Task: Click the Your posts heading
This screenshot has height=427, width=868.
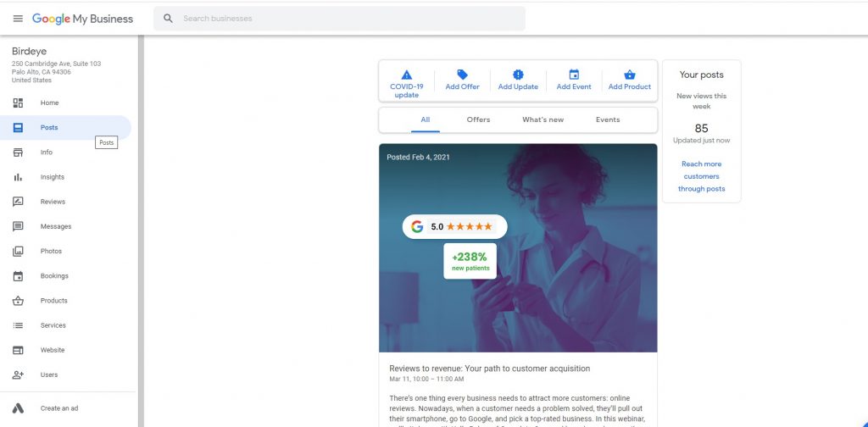Action: coord(701,75)
